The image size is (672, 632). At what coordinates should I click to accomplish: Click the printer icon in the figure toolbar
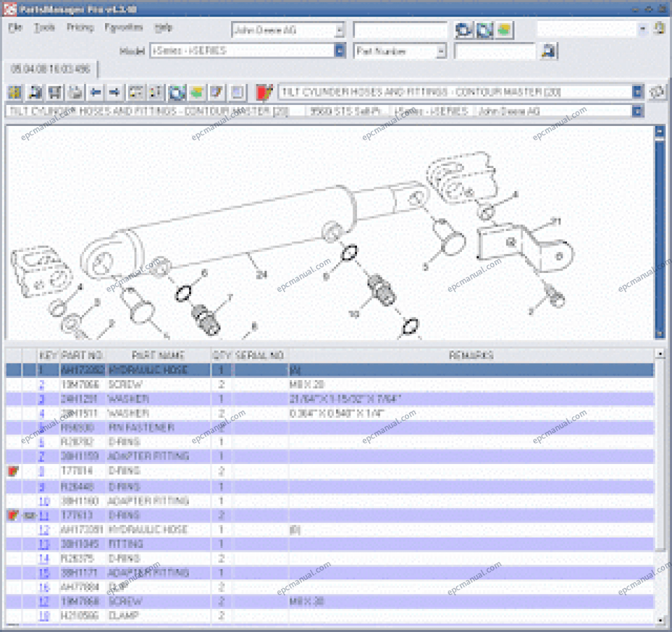(75, 92)
